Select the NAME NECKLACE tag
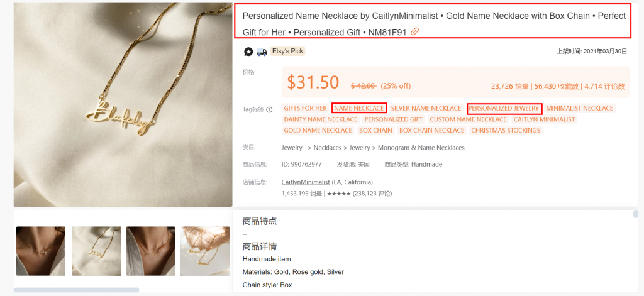The image size is (644, 296). (359, 108)
